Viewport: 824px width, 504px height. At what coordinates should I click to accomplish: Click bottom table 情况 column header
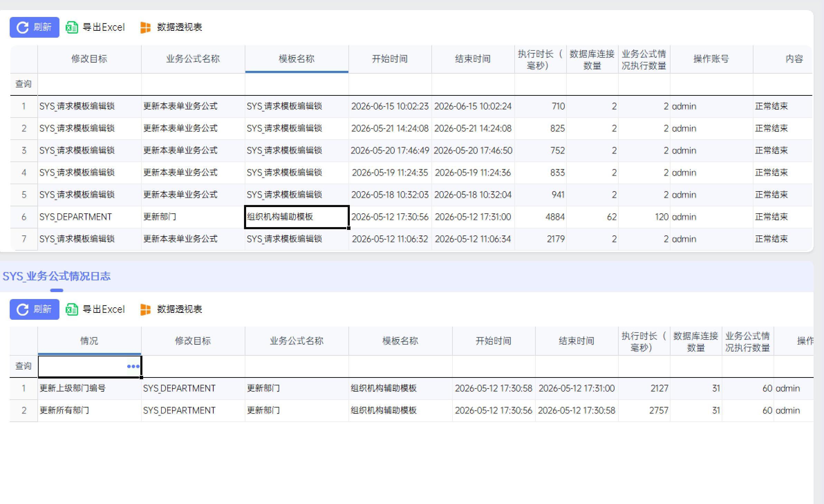(90, 341)
